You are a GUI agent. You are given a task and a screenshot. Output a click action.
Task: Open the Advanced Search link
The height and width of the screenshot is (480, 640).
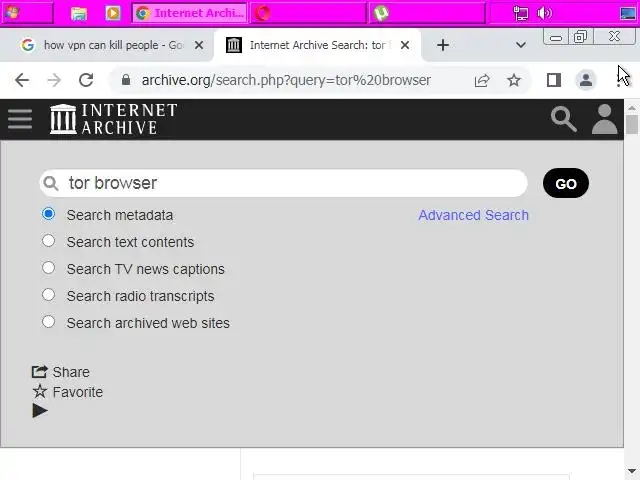coord(473,215)
